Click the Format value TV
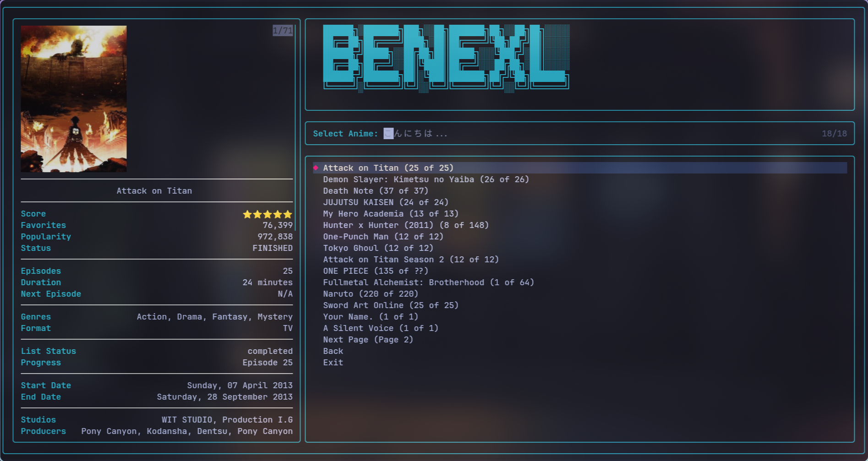 coord(288,328)
